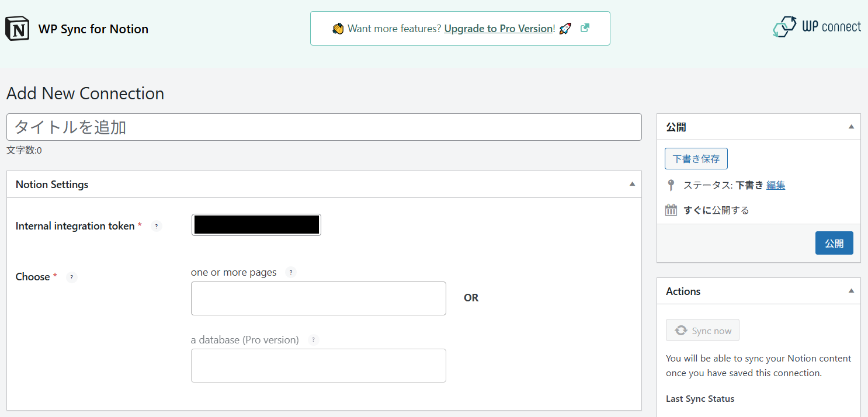Click the calendar icon in publish box
This screenshot has width=868, height=417.
tap(671, 210)
